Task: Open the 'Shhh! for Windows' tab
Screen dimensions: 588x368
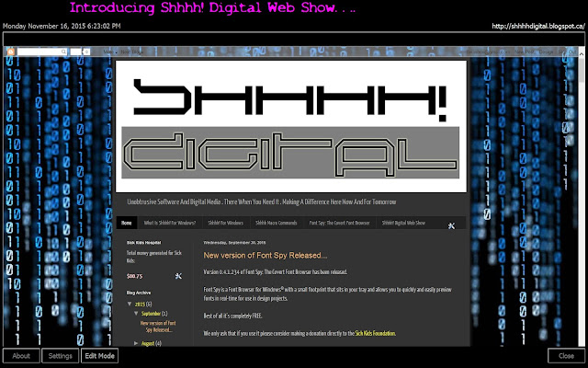Action: pos(225,223)
